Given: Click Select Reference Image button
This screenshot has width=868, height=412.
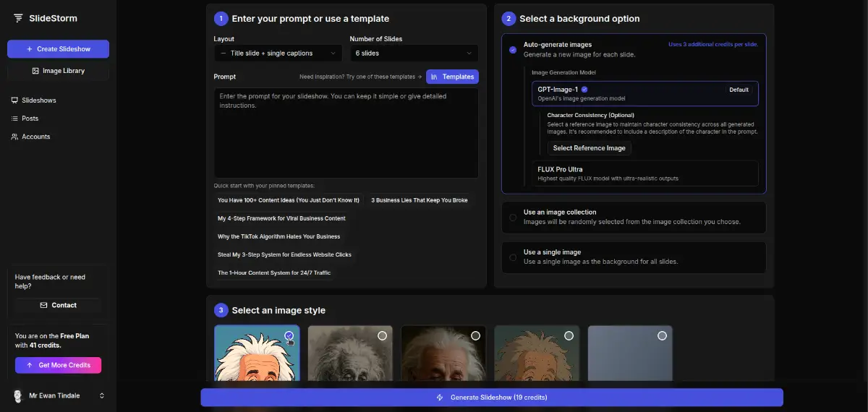Looking at the screenshot, I should (x=589, y=148).
